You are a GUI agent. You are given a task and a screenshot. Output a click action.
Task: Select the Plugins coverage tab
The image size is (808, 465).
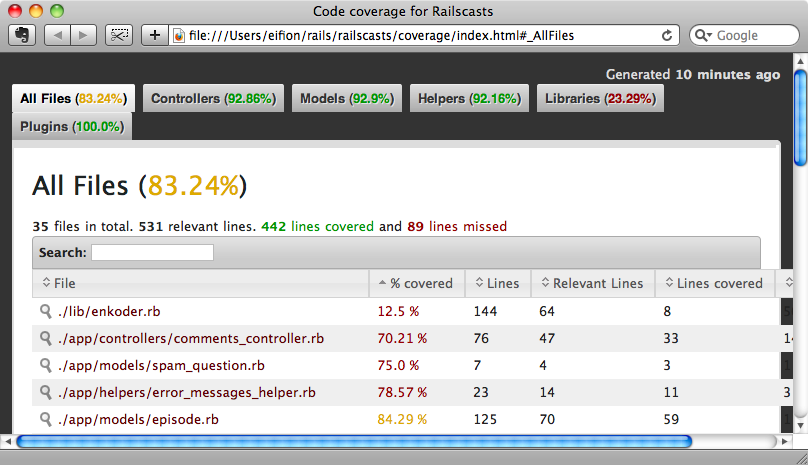(72, 126)
